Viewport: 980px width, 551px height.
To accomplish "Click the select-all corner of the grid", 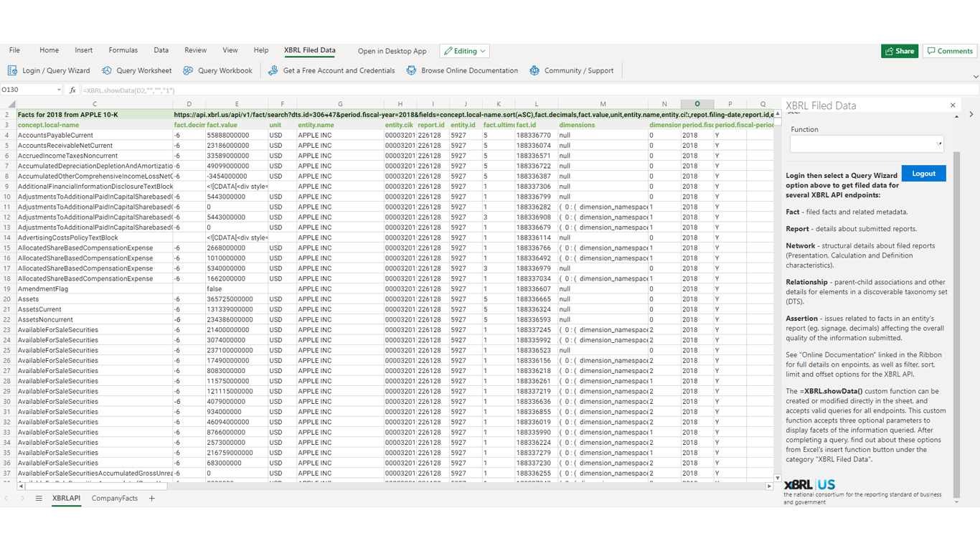I will (11, 104).
